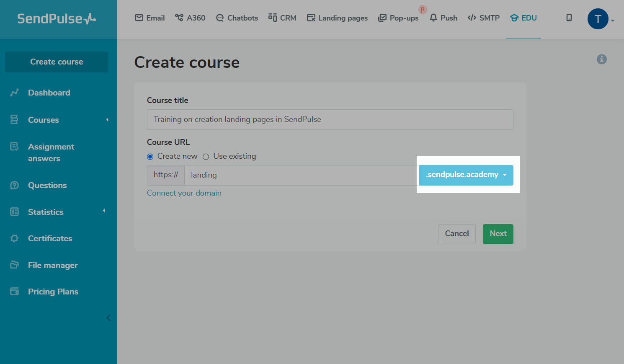
Task: Click the Cancel button
Action: [x=457, y=234]
